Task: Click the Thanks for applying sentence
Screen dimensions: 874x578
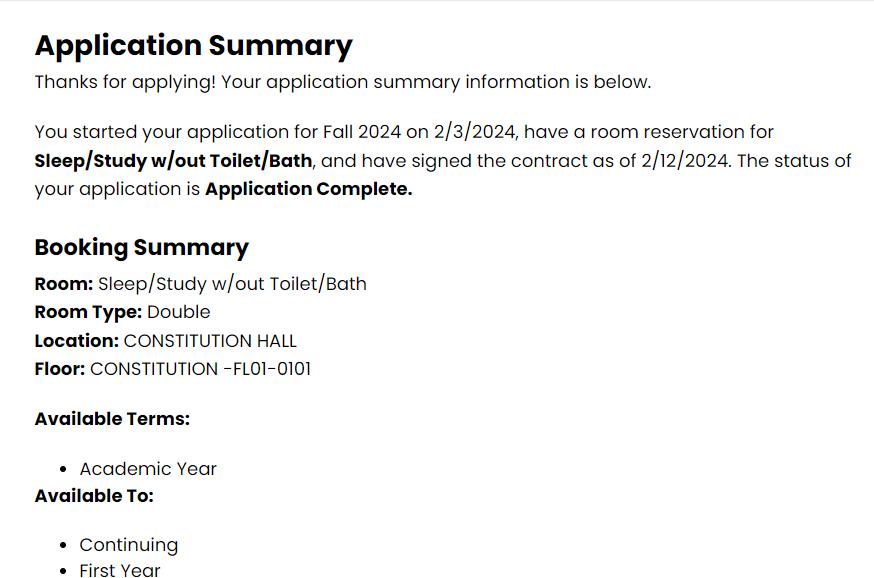Action: pyautogui.click(x=343, y=82)
